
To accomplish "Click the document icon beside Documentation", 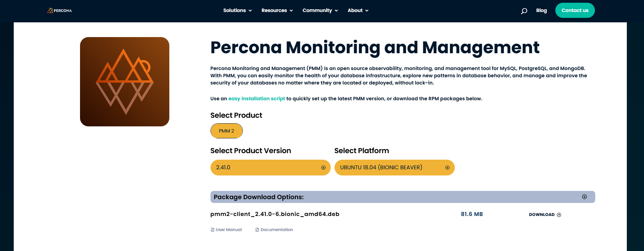I will (x=257, y=230).
